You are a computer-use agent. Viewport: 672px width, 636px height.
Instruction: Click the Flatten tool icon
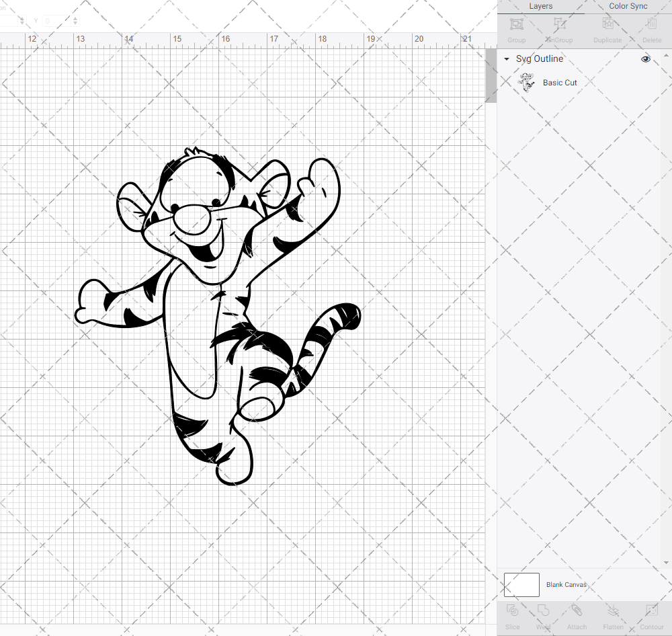pyautogui.click(x=614, y=610)
